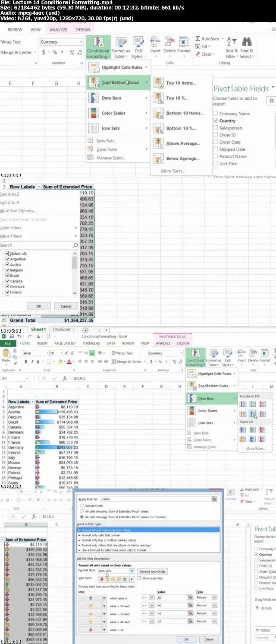Click OK in the country filter menu
Viewport: 276px width, 644px height.
pos(39,306)
